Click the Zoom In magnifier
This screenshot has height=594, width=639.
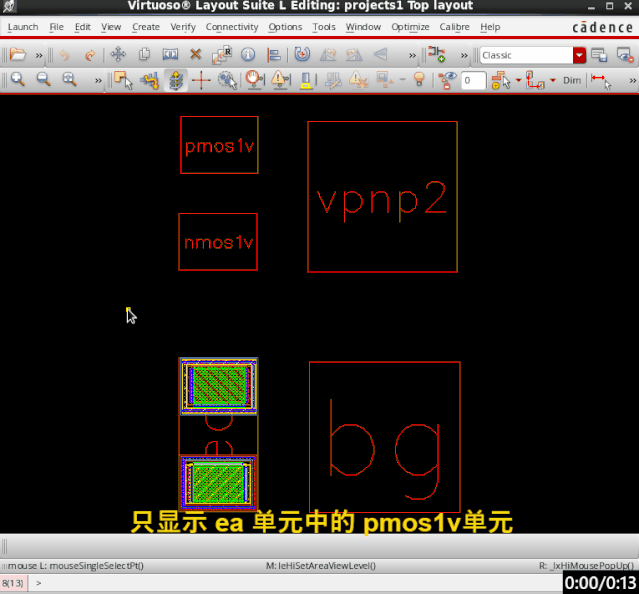(17, 79)
